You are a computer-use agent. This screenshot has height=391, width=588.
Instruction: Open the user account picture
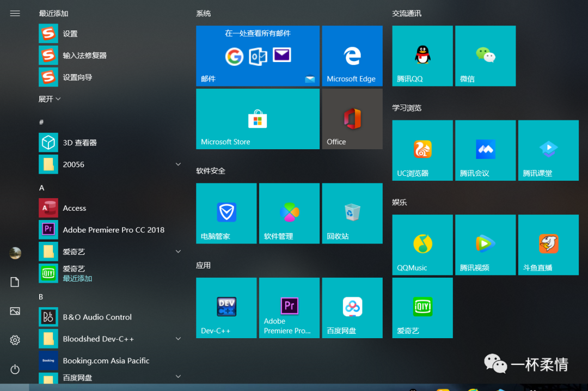[x=15, y=253]
